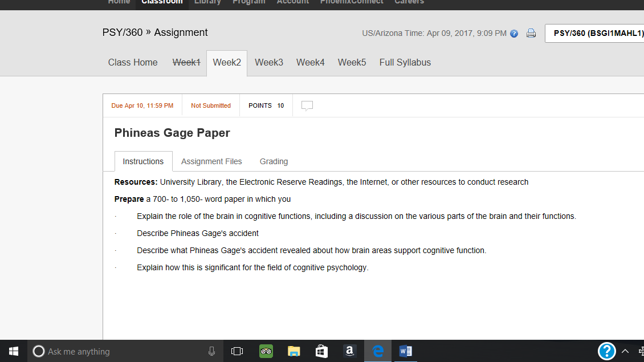This screenshot has height=362, width=644.
Task: Click the time zone help icon
Action: pos(514,34)
